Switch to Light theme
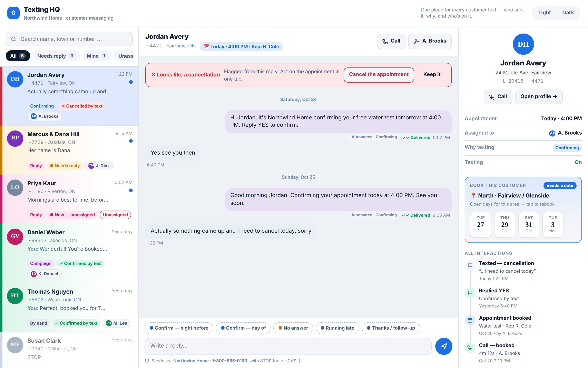 544,13
